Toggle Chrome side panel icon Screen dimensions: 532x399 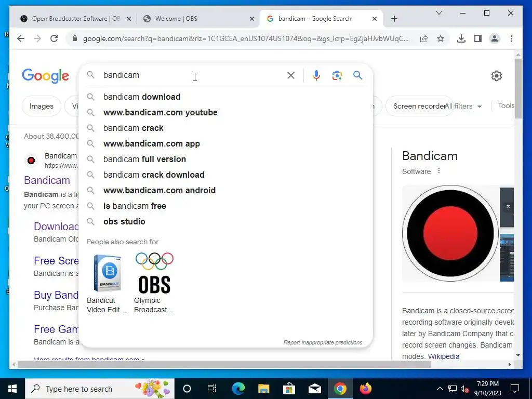coord(478,38)
